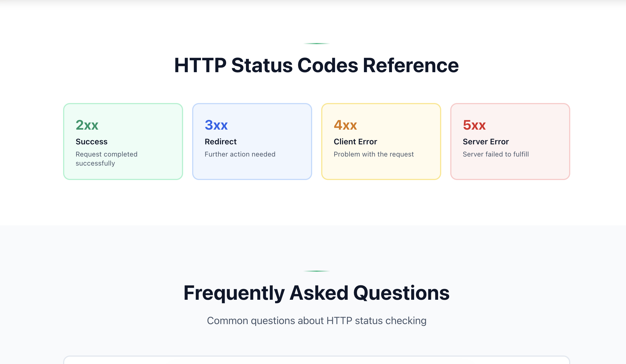
Task: Click the 'Server failed to fulfill' description
Action: tap(496, 154)
